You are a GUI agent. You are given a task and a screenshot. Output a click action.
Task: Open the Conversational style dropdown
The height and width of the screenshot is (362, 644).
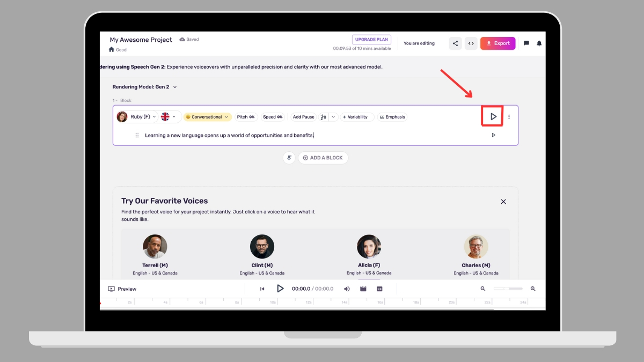207,117
